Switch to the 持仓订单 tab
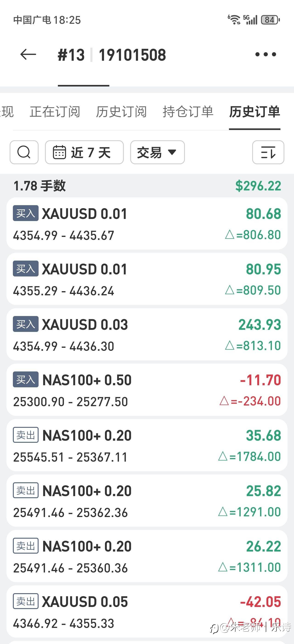The height and width of the screenshot is (644, 294). [x=188, y=112]
